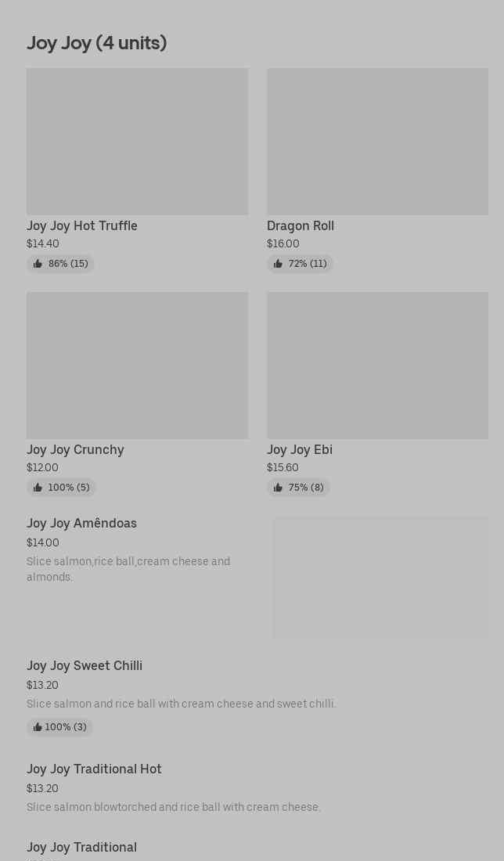Click thumbs-up icon under Dragon Roll
The height and width of the screenshot is (861, 504).
pyautogui.click(x=278, y=265)
